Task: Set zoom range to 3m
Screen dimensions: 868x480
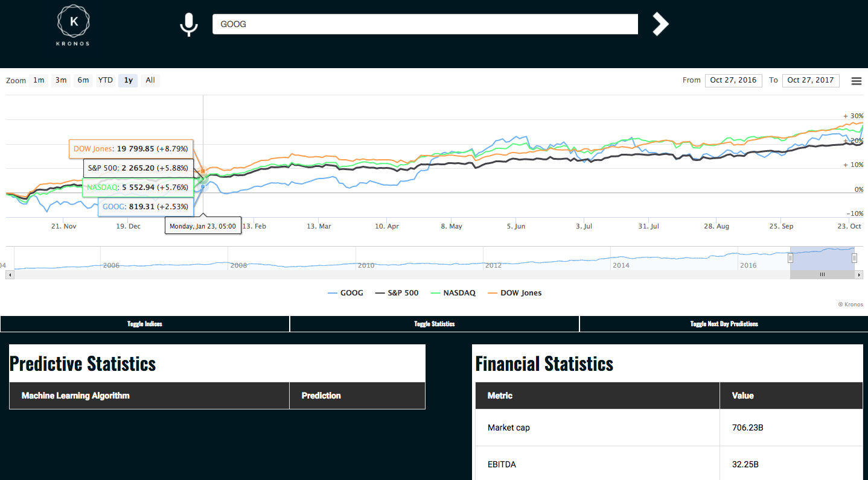Action: click(x=61, y=80)
